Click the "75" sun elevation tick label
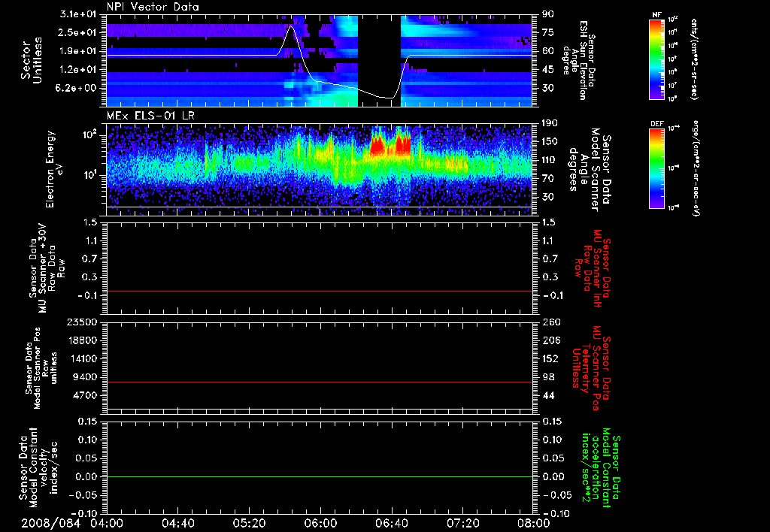This screenshot has height=532, width=770. tap(547, 33)
